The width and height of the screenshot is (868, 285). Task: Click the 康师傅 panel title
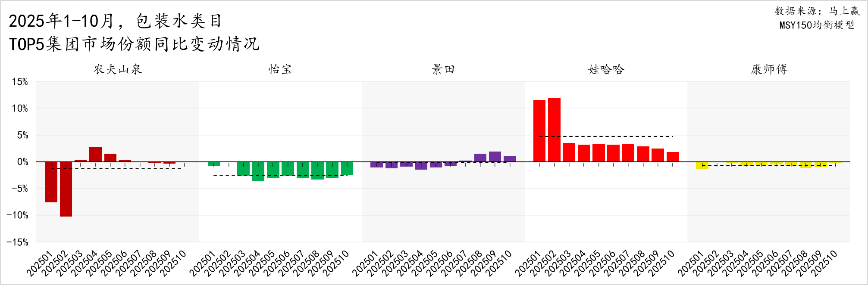click(x=769, y=69)
